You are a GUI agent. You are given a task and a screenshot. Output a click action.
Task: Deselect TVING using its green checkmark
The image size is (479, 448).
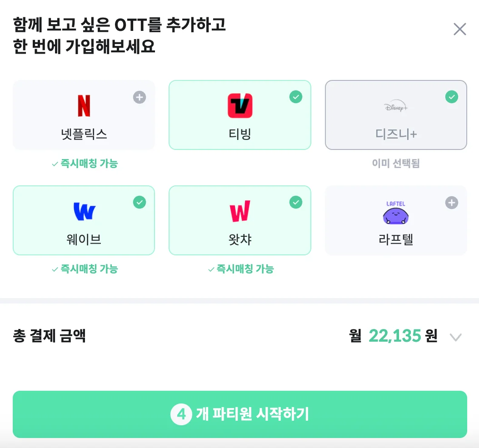[x=296, y=97]
